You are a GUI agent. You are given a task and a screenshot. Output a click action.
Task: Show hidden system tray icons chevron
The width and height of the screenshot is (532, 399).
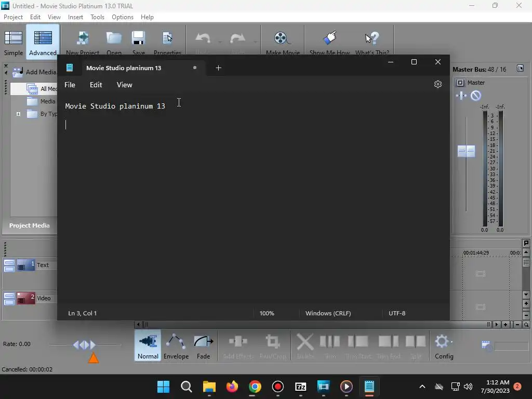tap(422, 387)
